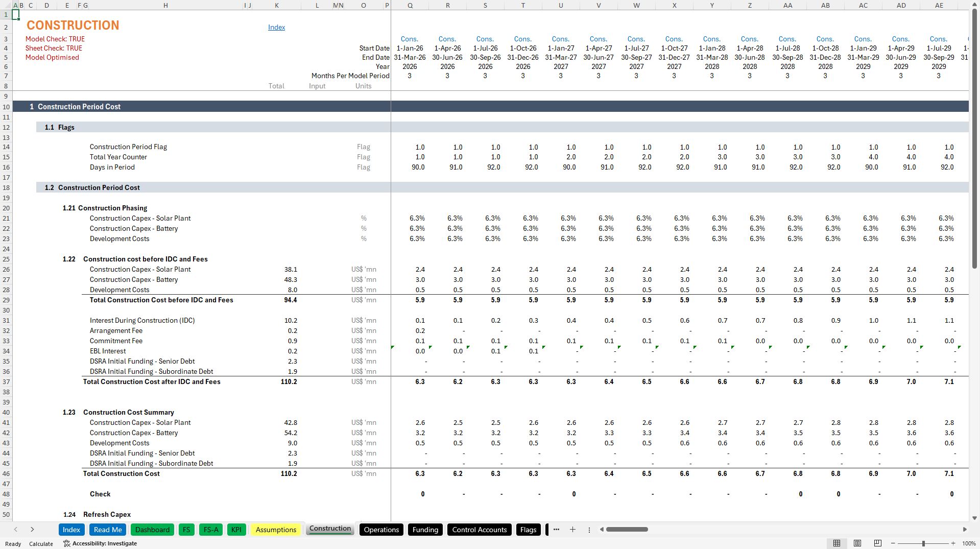Select column AE header
Screen dimensions: 980x549
coord(939,5)
